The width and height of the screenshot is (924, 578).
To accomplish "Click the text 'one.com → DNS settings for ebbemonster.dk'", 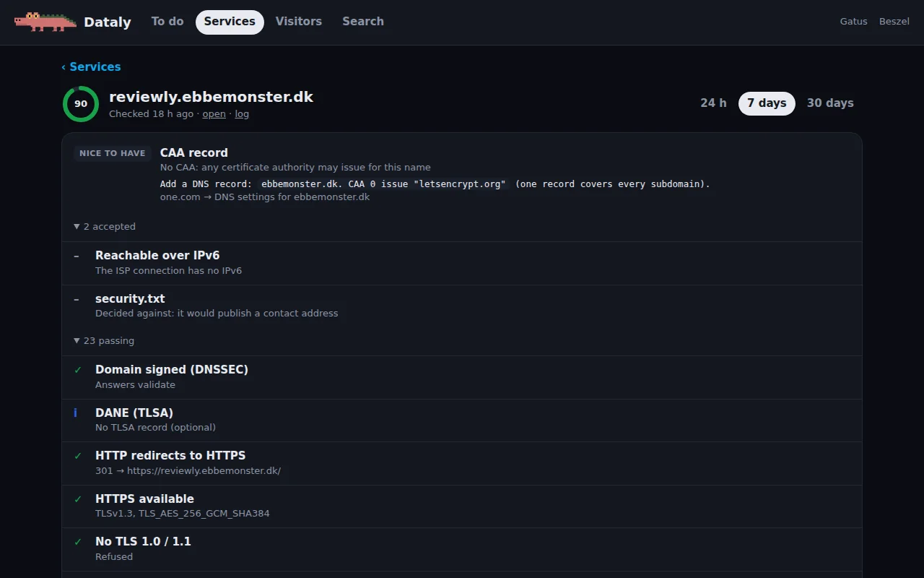I will (265, 197).
